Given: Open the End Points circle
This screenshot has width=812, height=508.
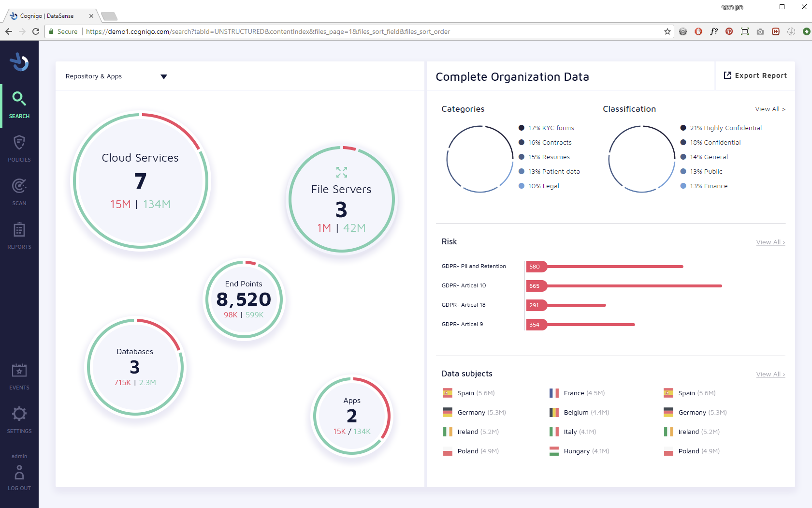Looking at the screenshot, I should pyautogui.click(x=244, y=299).
